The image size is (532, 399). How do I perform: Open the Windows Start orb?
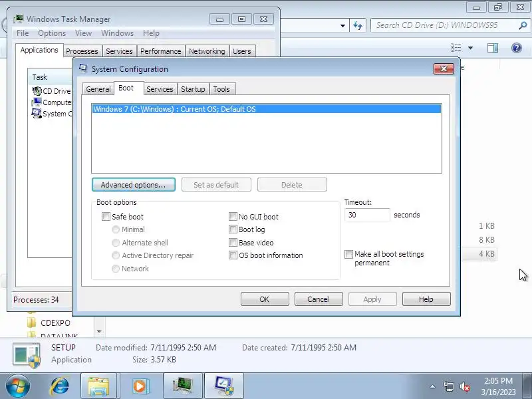(x=18, y=386)
